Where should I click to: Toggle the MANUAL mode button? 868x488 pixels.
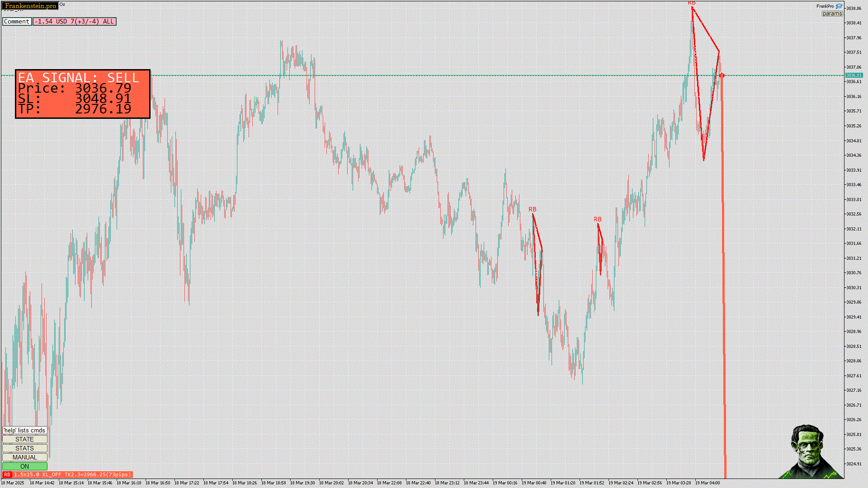pos(24,457)
